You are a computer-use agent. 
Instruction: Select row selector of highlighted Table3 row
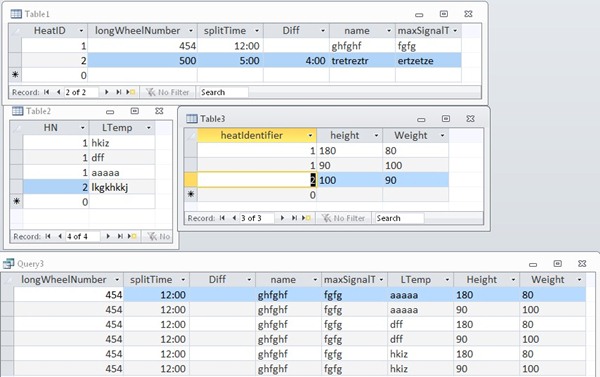coord(191,180)
